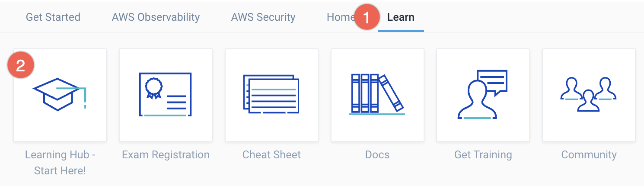This screenshot has height=186, width=644.
Task: Click the speech bubble on Get Training tile
Action: [x=492, y=81]
